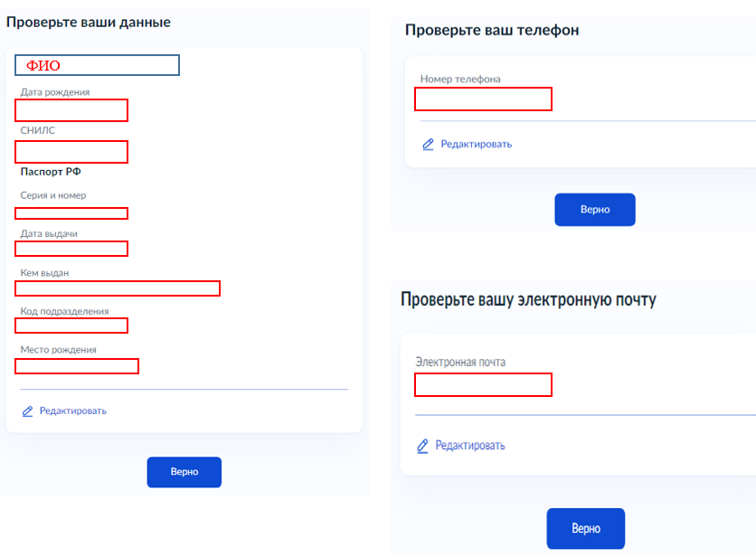Open Редактировать link below Номер телефона

tap(477, 144)
